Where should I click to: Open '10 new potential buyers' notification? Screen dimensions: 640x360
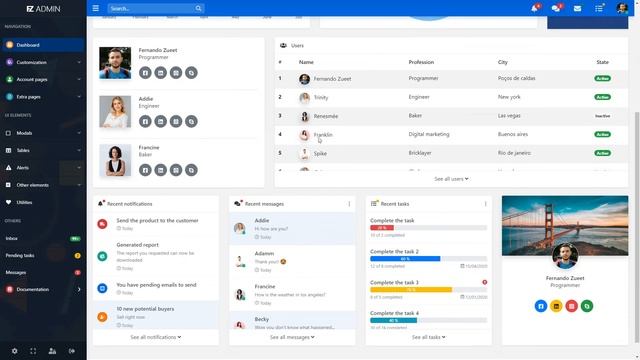pyautogui.click(x=156, y=316)
